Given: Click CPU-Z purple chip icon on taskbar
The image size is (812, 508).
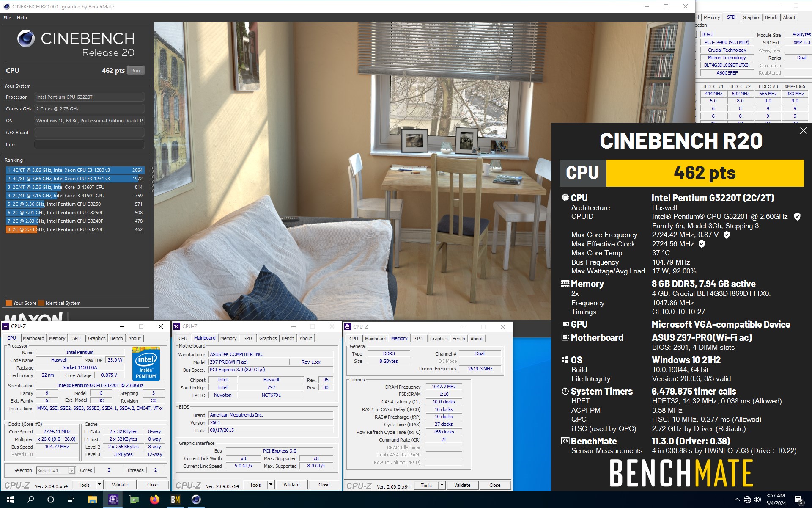Looking at the screenshot, I should point(113,500).
